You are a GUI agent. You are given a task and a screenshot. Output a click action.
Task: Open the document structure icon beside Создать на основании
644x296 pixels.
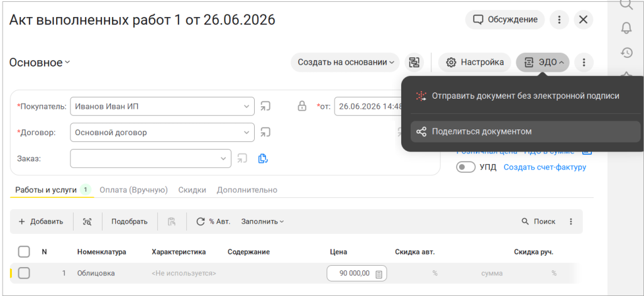414,62
